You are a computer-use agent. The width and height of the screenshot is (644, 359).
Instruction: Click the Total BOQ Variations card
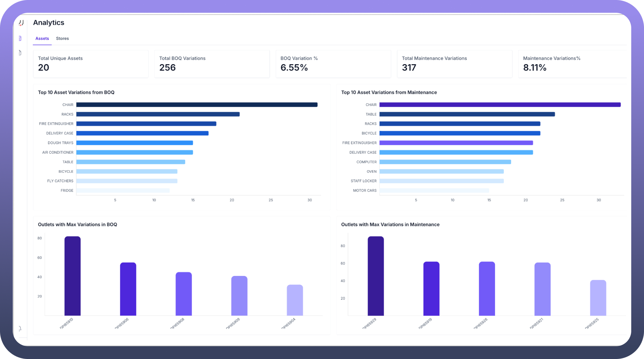pyautogui.click(x=212, y=64)
